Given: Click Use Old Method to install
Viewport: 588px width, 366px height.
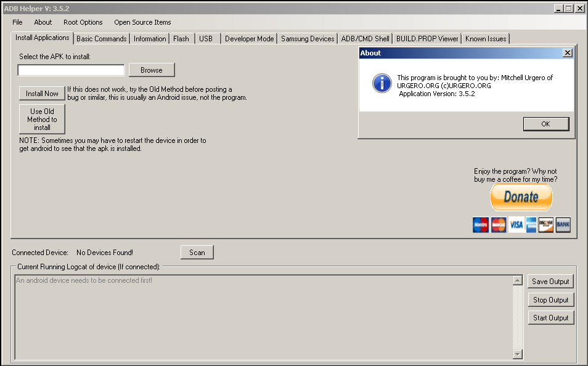Looking at the screenshot, I should pyautogui.click(x=42, y=120).
